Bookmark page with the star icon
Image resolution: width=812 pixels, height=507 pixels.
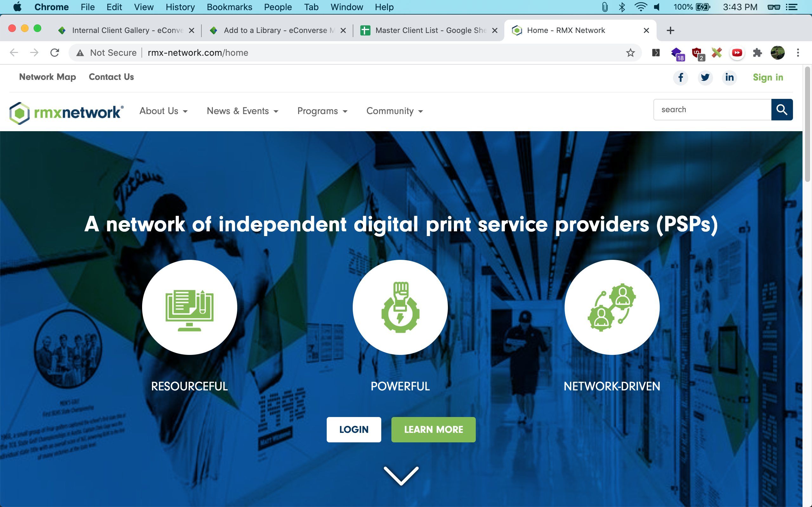click(631, 53)
